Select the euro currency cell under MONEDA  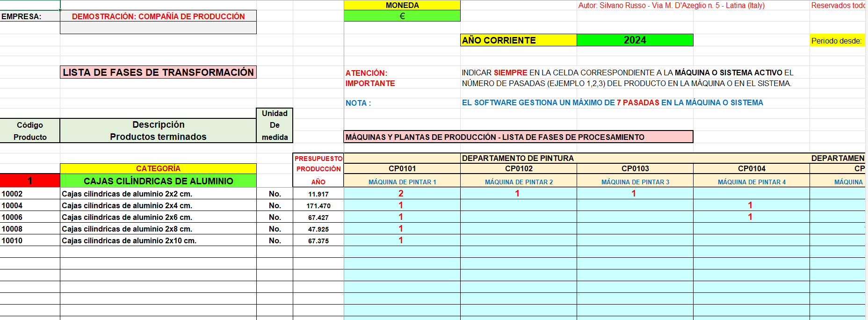(402, 16)
